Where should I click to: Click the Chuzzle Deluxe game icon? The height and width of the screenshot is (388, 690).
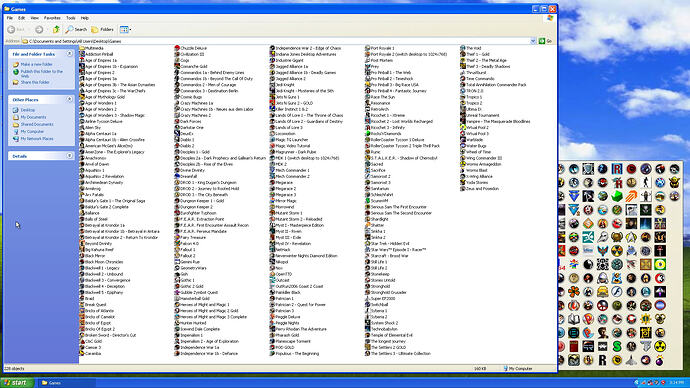(x=177, y=48)
